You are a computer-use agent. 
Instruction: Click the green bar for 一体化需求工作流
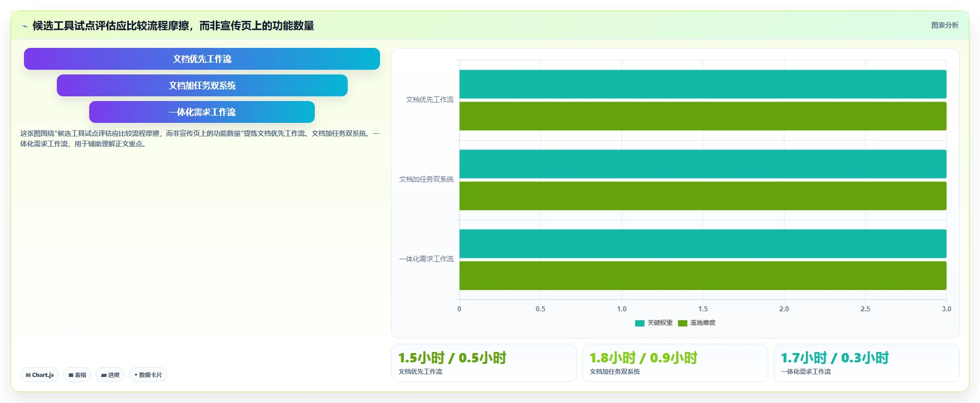coord(703,275)
